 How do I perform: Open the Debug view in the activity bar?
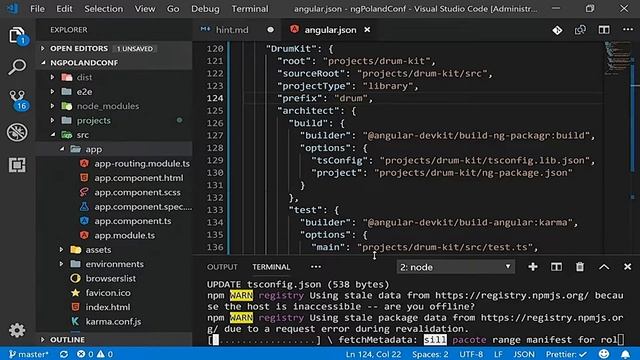[17, 132]
